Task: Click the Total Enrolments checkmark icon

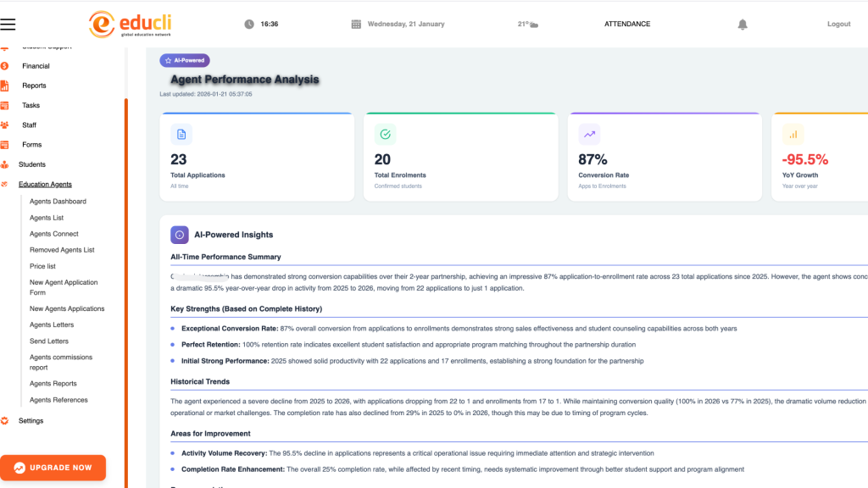Action: tap(385, 134)
